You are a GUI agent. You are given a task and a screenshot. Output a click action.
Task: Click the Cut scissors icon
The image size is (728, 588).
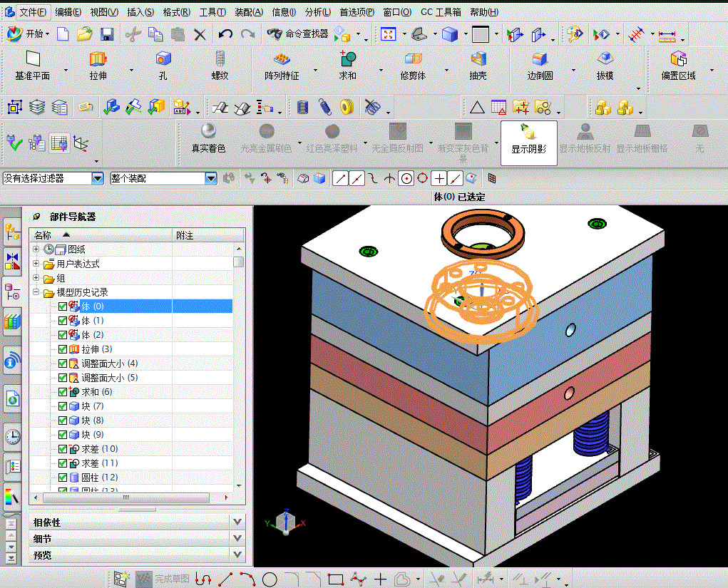click(133, 34)
